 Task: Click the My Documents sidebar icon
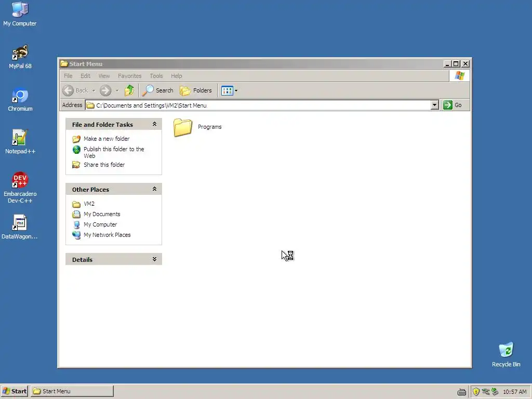tap(76, 215)
